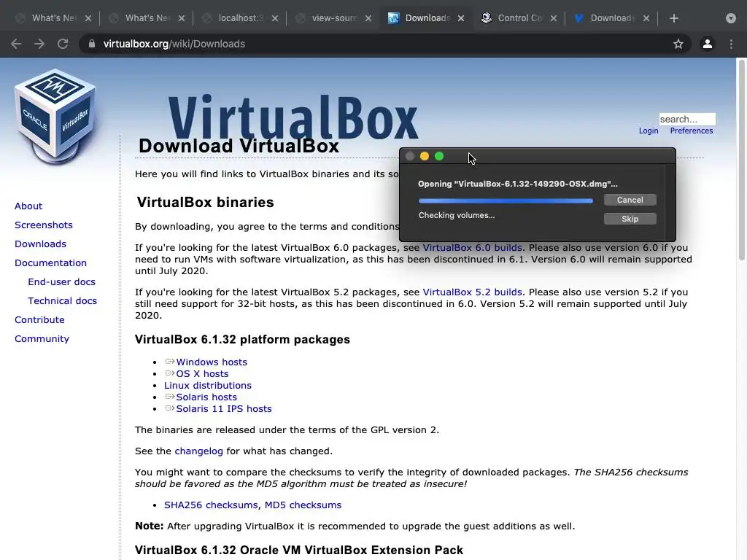The image size is (747, 560).
Task: Click the green zoom button on the dialog
Action: click(439, 156)
